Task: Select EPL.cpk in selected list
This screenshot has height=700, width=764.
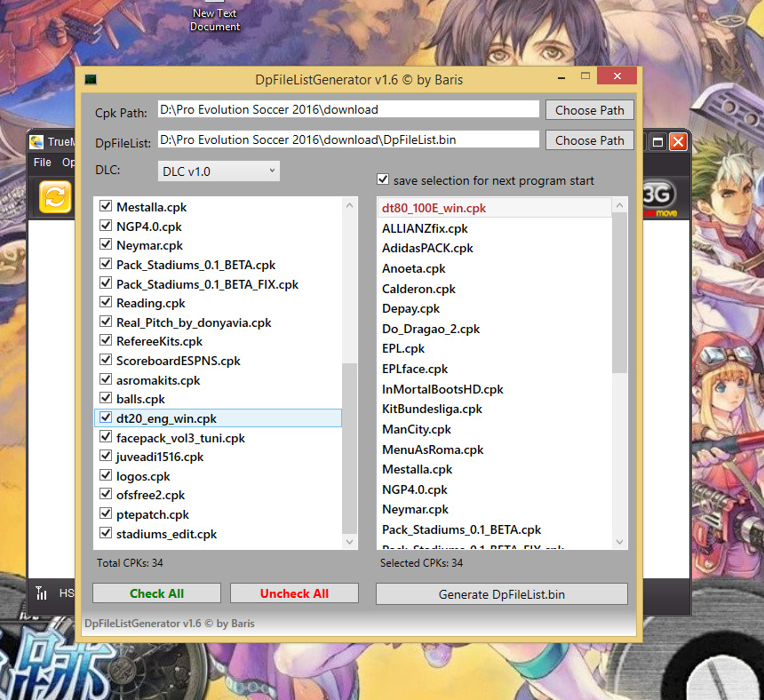Action: [x=495, y=348]
